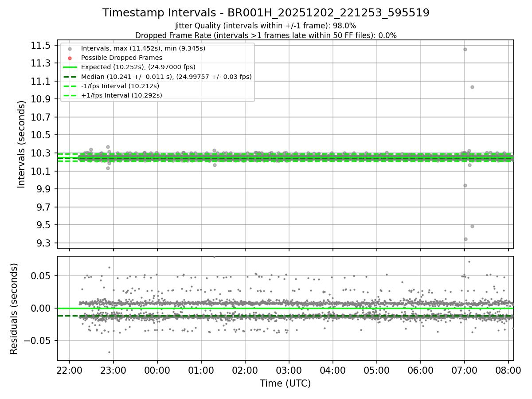Click the '01:00' x-axis tick label
Screen dimensions: 532x399
point(201,370)
